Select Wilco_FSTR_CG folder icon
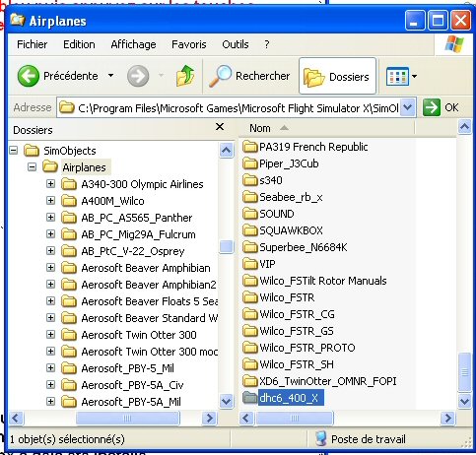Screen dimensions: 476x455 (x=249, y=314)
